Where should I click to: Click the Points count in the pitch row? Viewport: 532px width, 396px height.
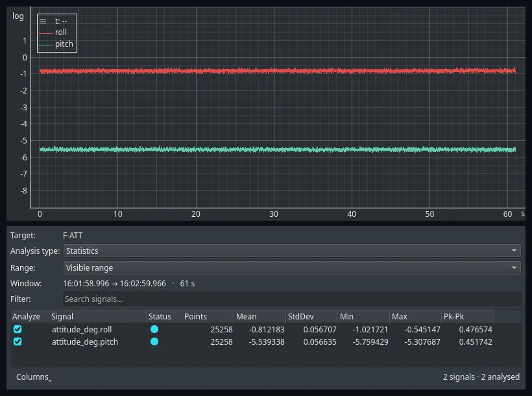coord(221,342)
